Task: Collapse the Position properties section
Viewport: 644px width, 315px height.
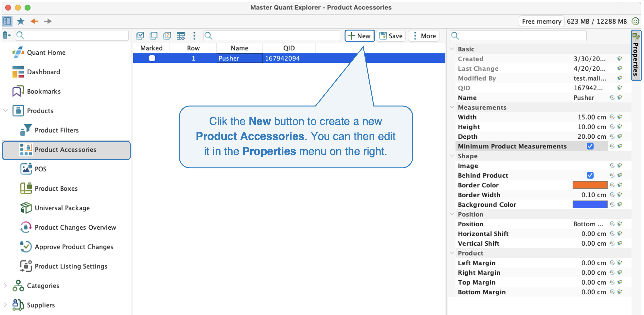Action: tap(452, 214)
